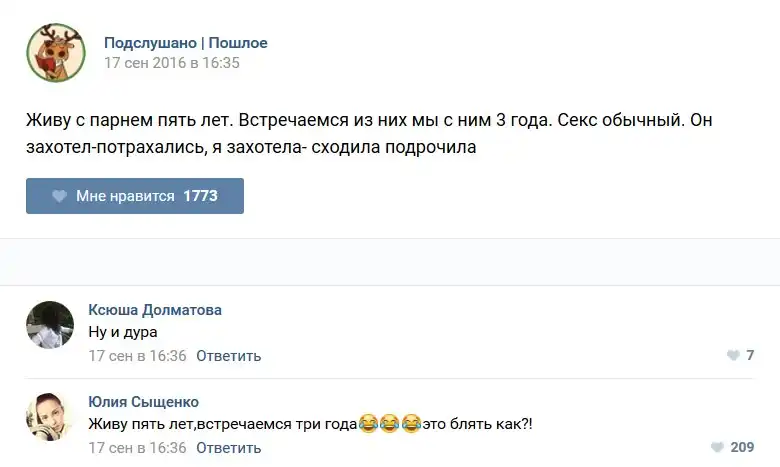Open Юлия Сыщенко's profile picture
This screenshot has width=780, height=467.
(50, 417)
